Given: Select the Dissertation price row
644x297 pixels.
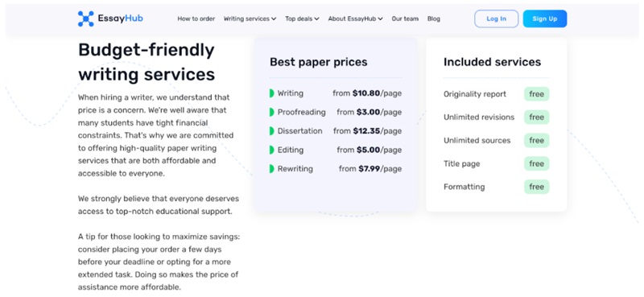Looking at the screenshot, I should click(x=336, y=131).
